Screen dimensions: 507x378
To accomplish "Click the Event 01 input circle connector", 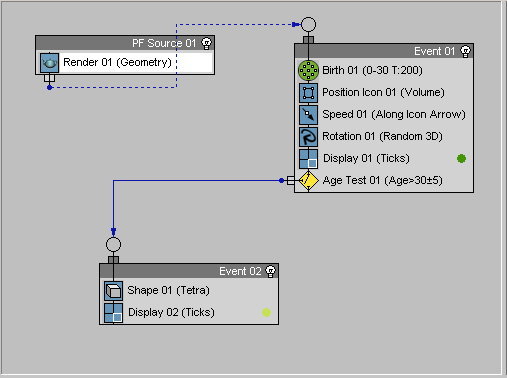I will (x=308, y=25).
